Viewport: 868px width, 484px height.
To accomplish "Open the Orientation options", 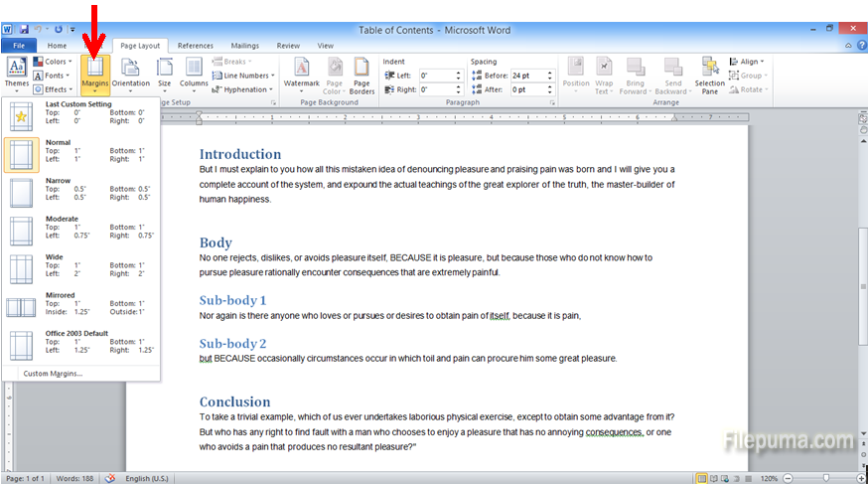I will tap(131, 75).
